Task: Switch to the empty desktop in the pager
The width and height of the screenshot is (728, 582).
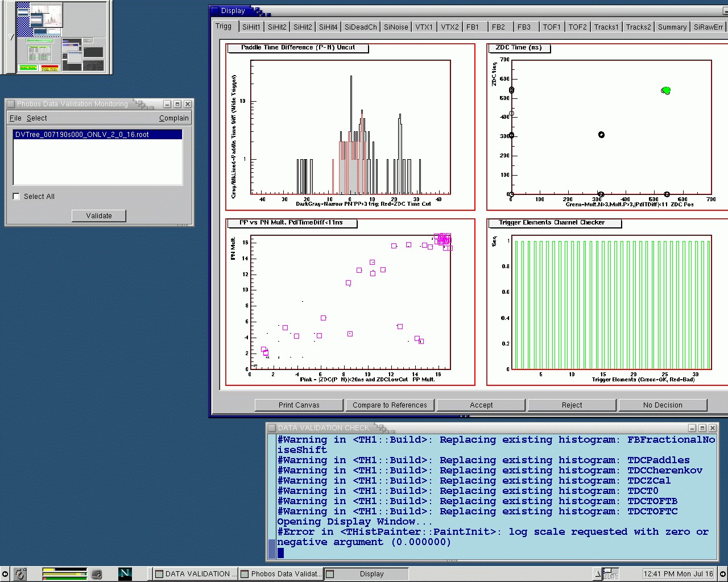Action: pos(83,20)
